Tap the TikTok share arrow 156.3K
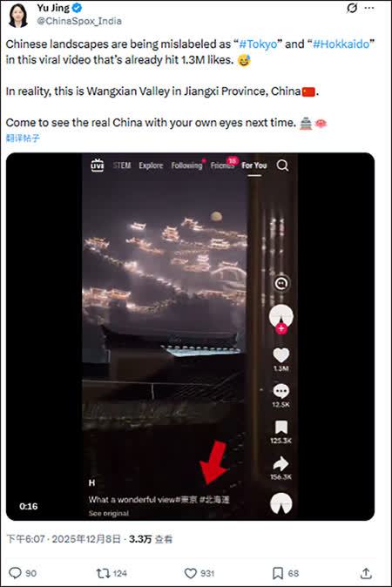 pos(280,463)
